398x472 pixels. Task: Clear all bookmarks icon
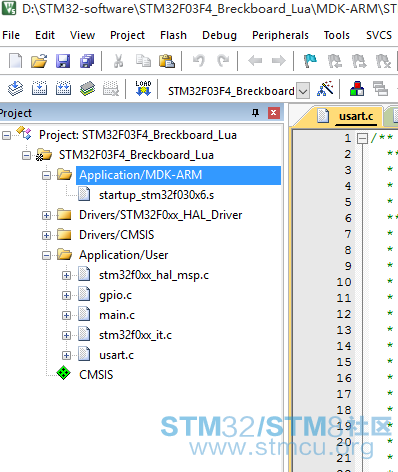click(383, 61)
